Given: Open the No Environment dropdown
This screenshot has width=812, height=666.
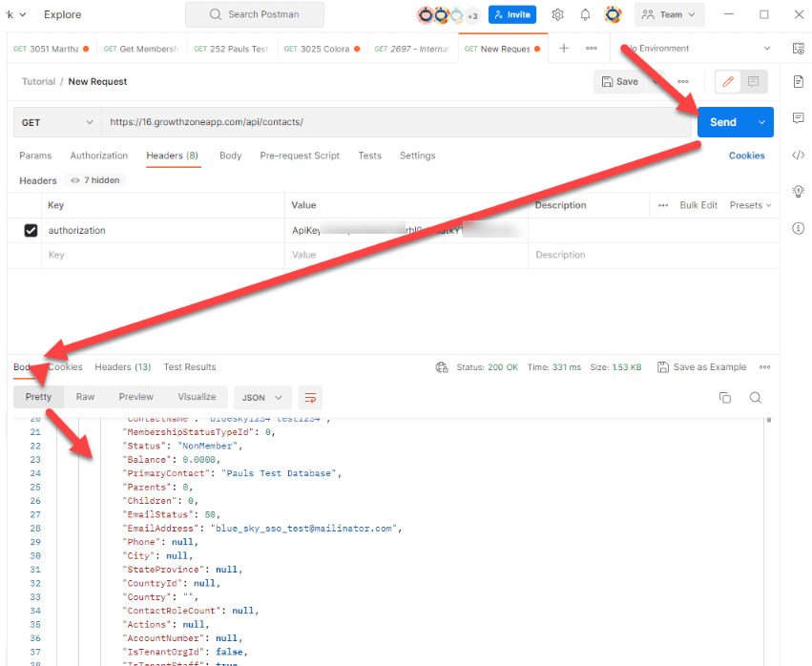Looking at the screenshot, I should (697, 48).
